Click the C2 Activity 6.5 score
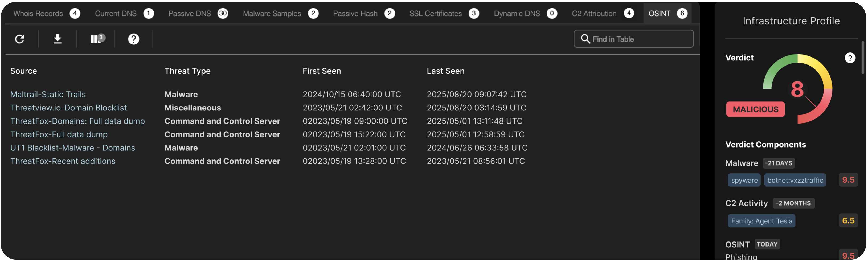Image resolution: width=868 pixels, height=262 pixels. click(x=848, y=221)
